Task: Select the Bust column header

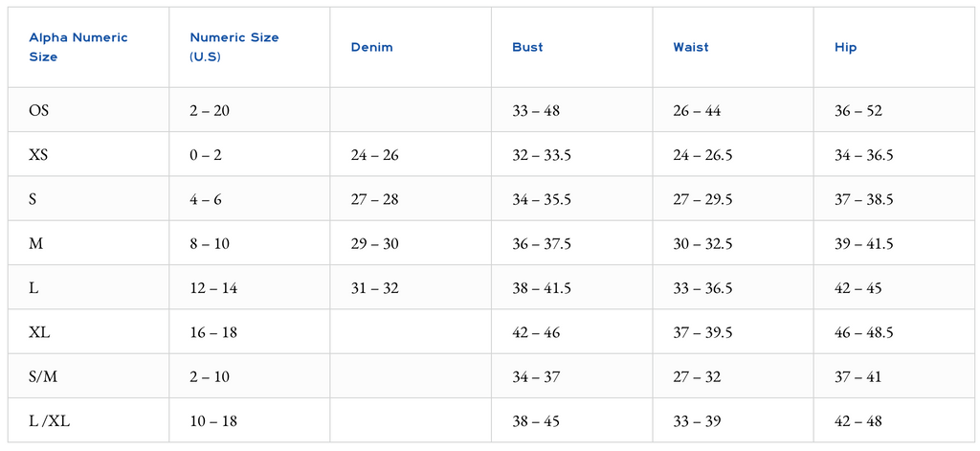Action: click(527, 47)
